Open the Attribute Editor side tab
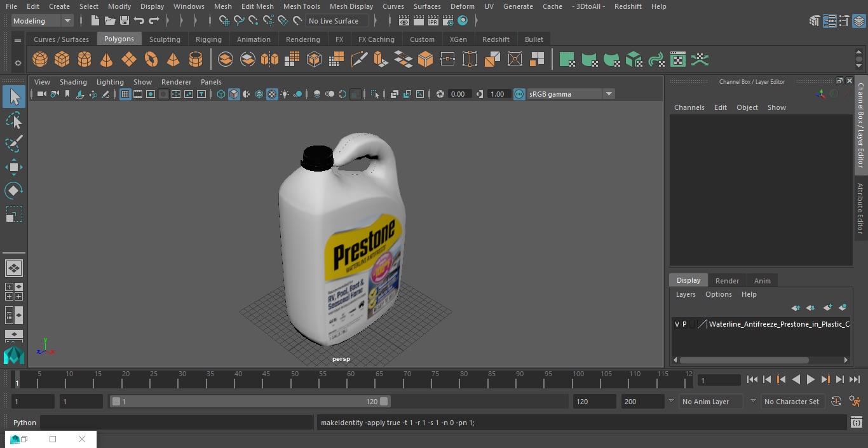 [860, 208]
